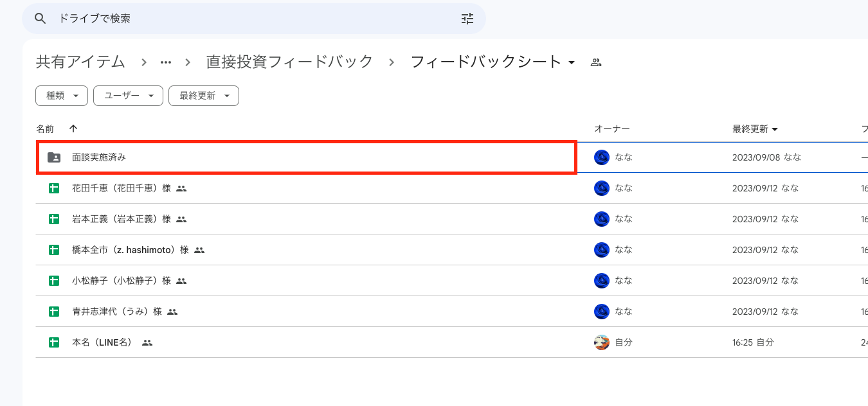Navigate to 共有アイテム breadcrumb
Screen dimensions: 868x406
[80, 62]
